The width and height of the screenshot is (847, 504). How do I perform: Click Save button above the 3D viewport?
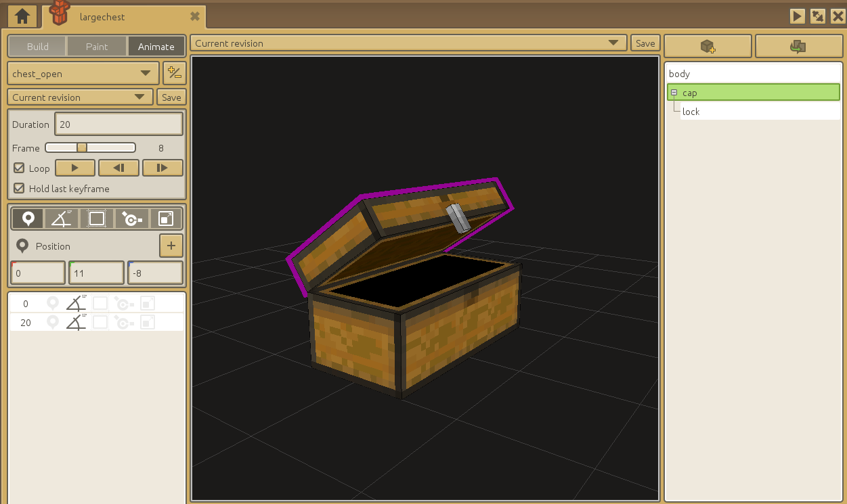[x=645, y=43]
